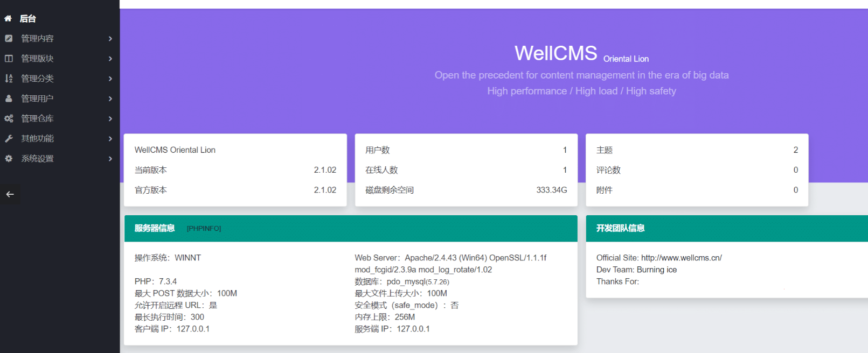Click the home icon beside 后台

pyautogui.click(x=8, y=18)
